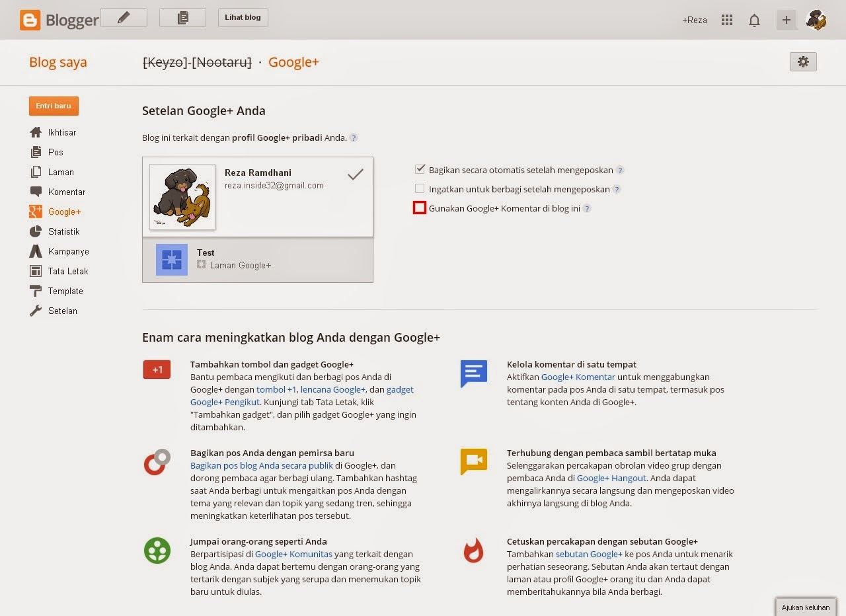Click the plus share icon in header
This screenshot has width=846, height=616.
786,20
